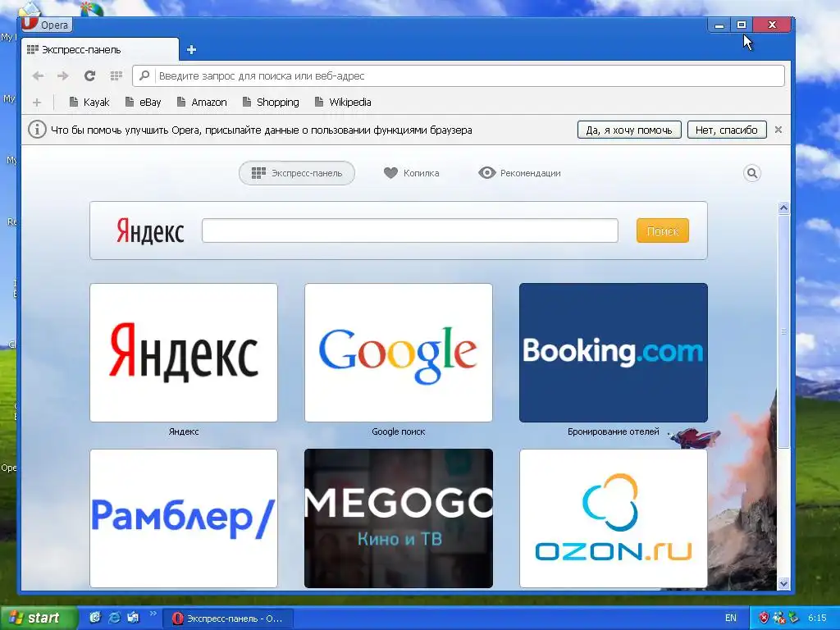Open the Booking.com speed dial tile

point(614,353)
